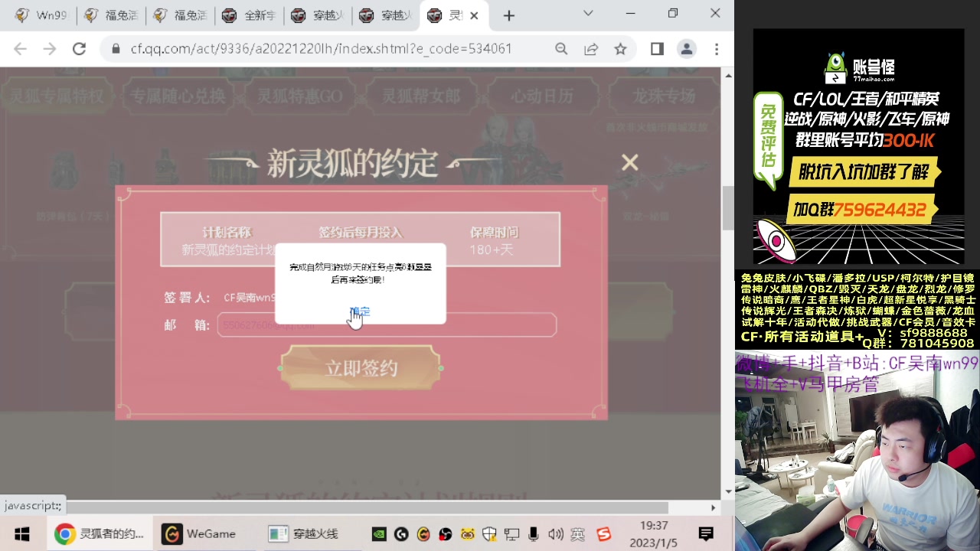
Task: Select Chrome 灵狐者的约 taskbar item
Action: coord(100,533)
